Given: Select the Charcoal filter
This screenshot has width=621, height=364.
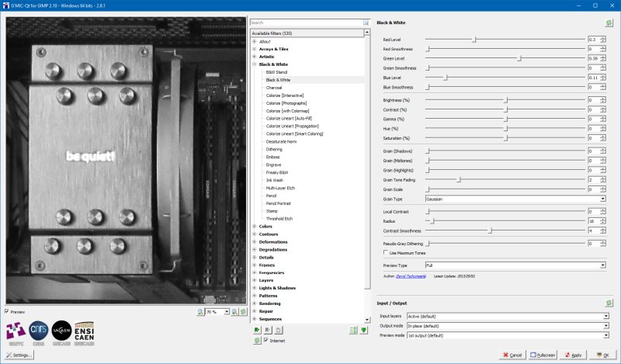Looking at the screenshot, I should tap(274, 88).
